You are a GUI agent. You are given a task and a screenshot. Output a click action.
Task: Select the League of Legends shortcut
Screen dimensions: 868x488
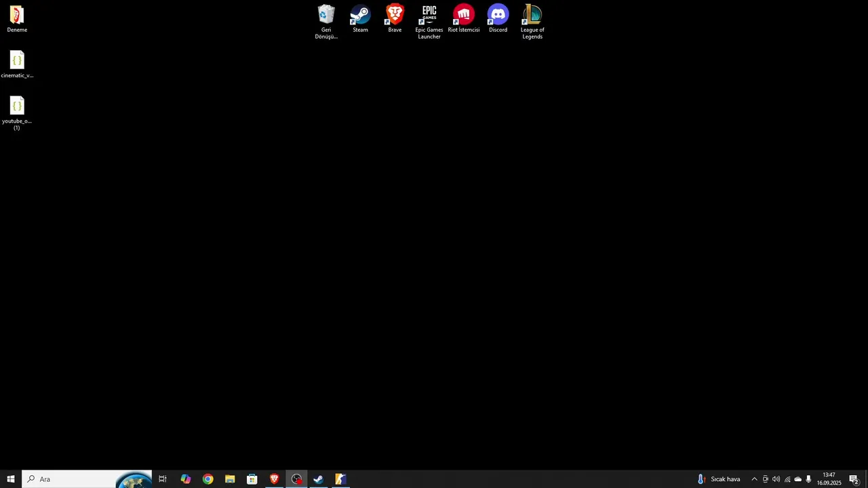[x=532, y=22]
